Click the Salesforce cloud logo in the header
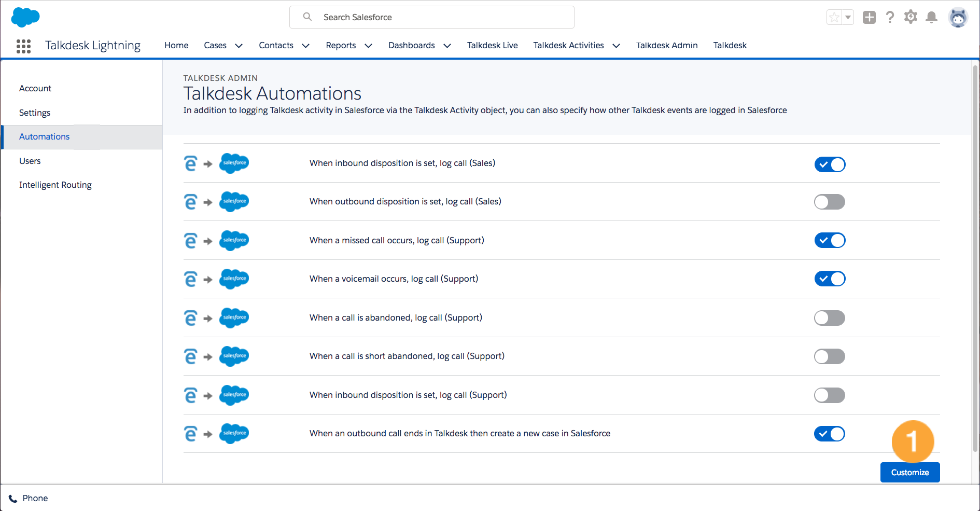The height and width of the screenshot is (511, 980). [25, 17]
